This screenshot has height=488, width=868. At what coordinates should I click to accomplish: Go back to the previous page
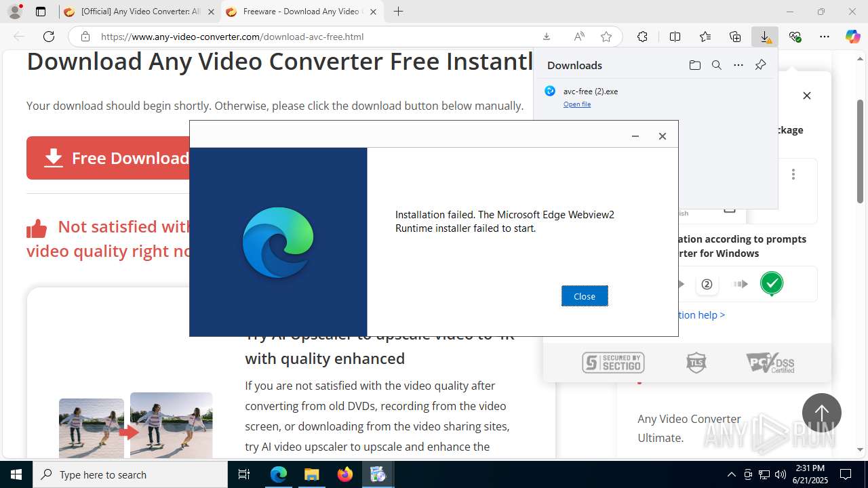[x=19, y=37]
